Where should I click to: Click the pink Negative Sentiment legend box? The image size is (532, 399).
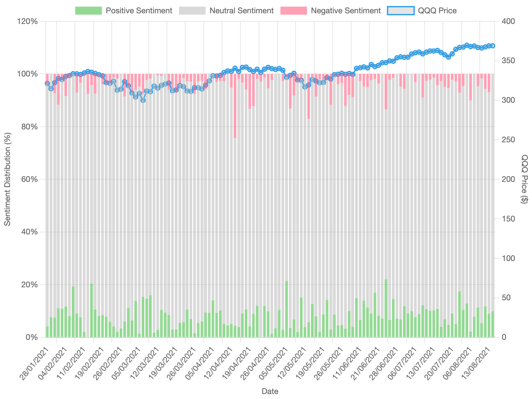pos(294,11)
